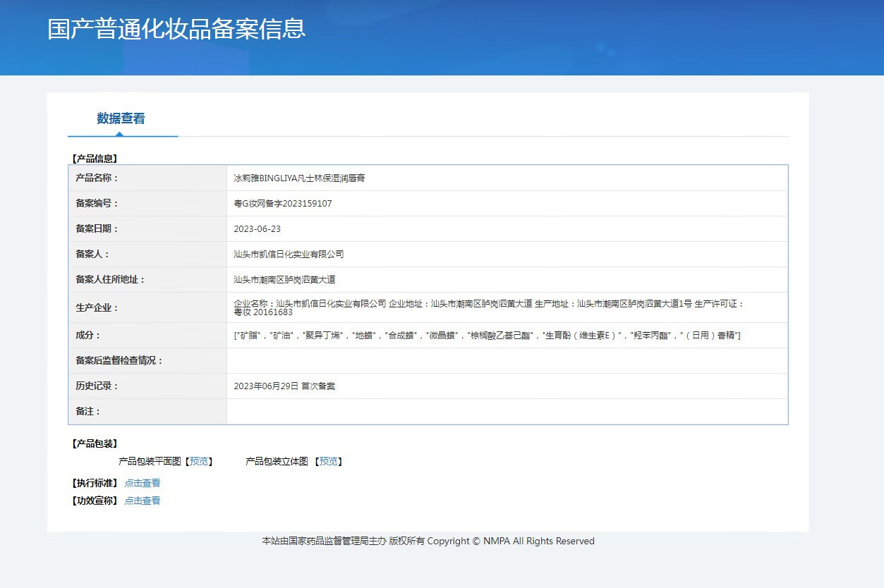
Task: Select product name 冰莉雅BINGLIYA凡士林保湿润唇膏
Action: tap(300, 178)
